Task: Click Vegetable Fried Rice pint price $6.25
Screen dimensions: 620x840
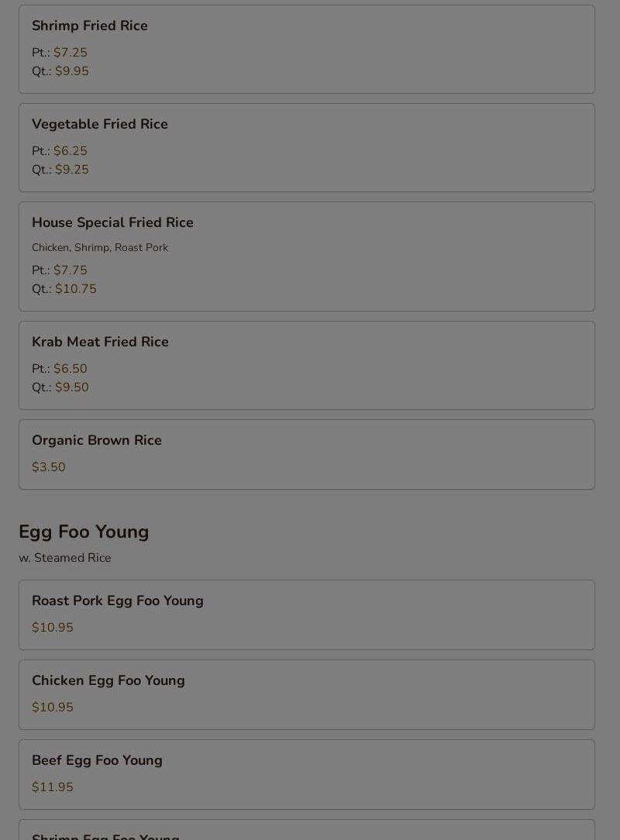Action: point(71,151)
